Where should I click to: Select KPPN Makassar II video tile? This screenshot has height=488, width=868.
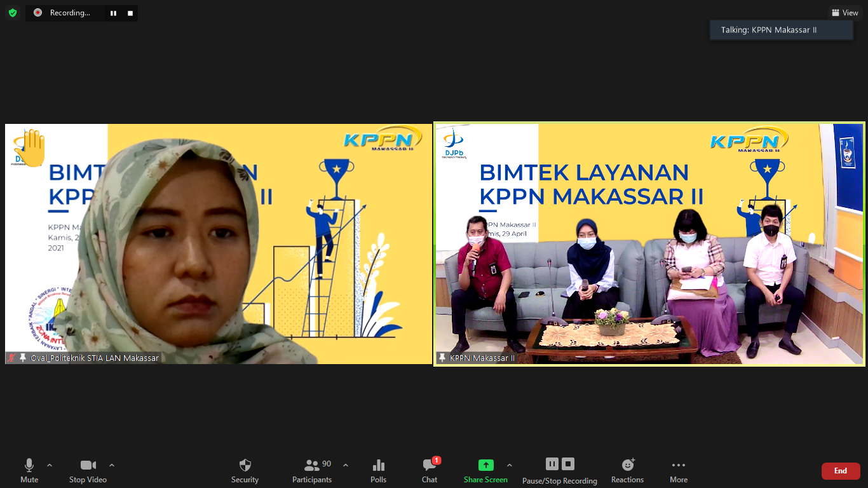(649, 244)
